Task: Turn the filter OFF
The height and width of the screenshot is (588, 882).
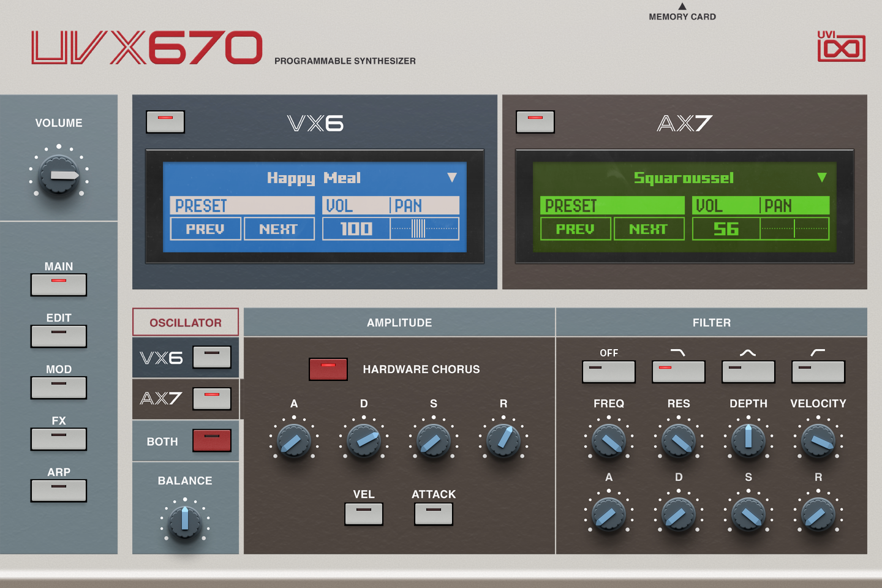Action: 609,371
